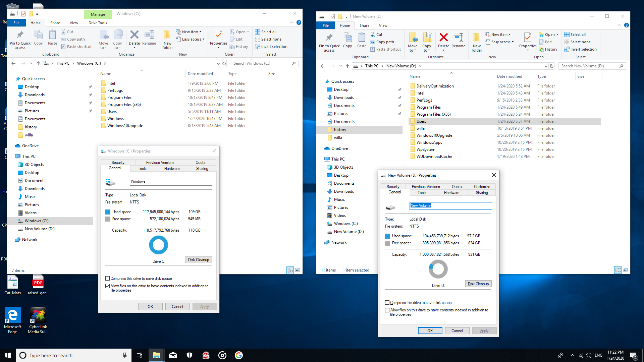The image size is (644, 362).
Task: Click New folder in Windows (C:) ribbon
Action: tap(167, 40)
